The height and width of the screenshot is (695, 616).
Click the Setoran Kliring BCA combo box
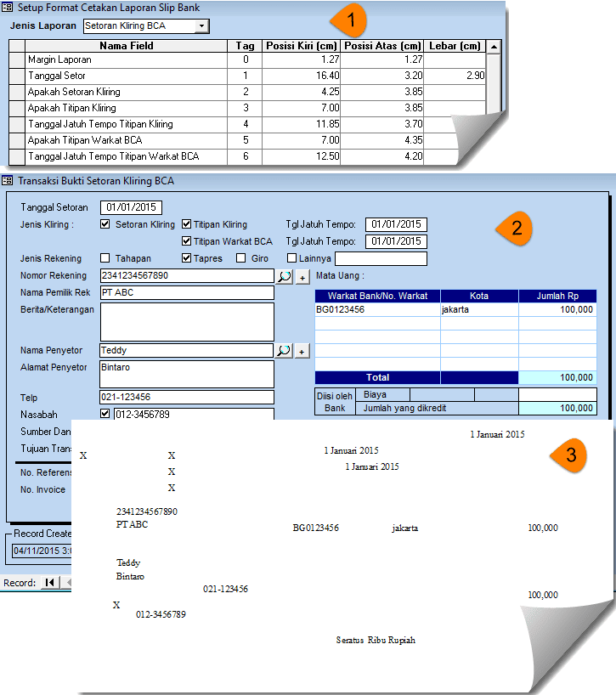(x=146, y=25)
